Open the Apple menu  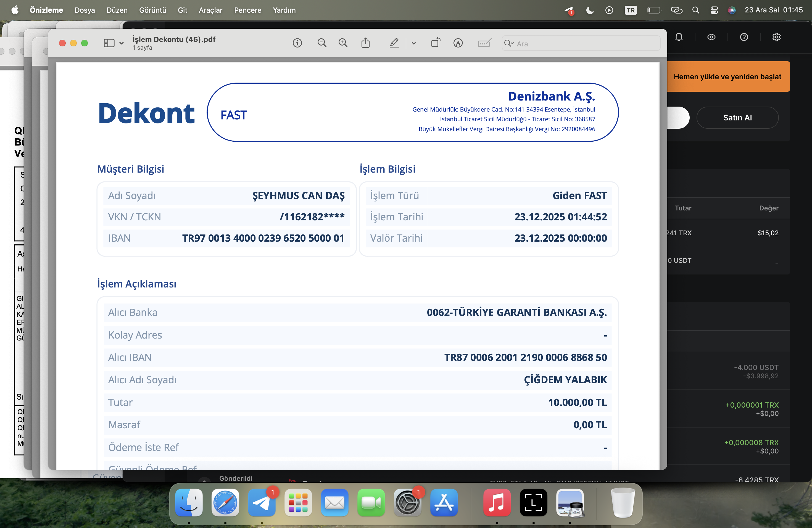[15, 10]
